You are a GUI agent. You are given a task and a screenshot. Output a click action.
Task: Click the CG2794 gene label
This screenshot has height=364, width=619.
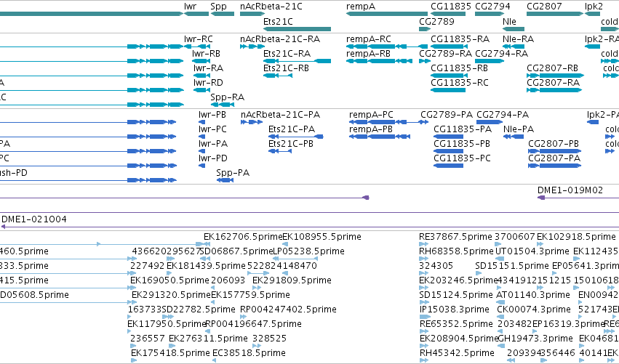point(492,7)
